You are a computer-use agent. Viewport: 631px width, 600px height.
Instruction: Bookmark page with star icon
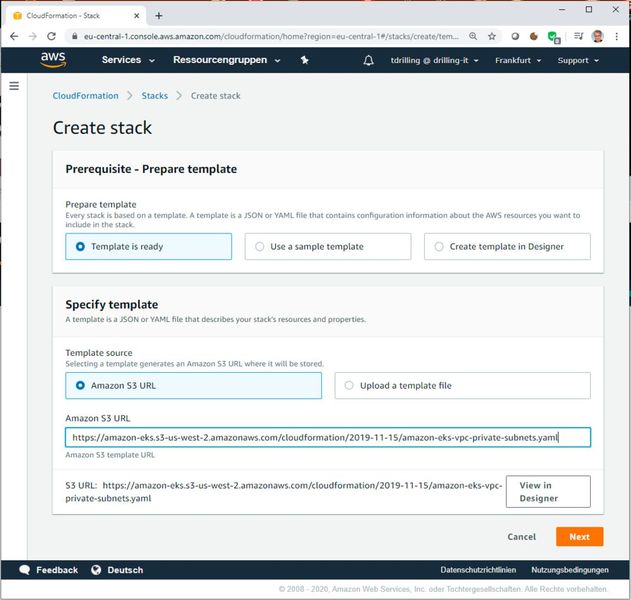492,36
